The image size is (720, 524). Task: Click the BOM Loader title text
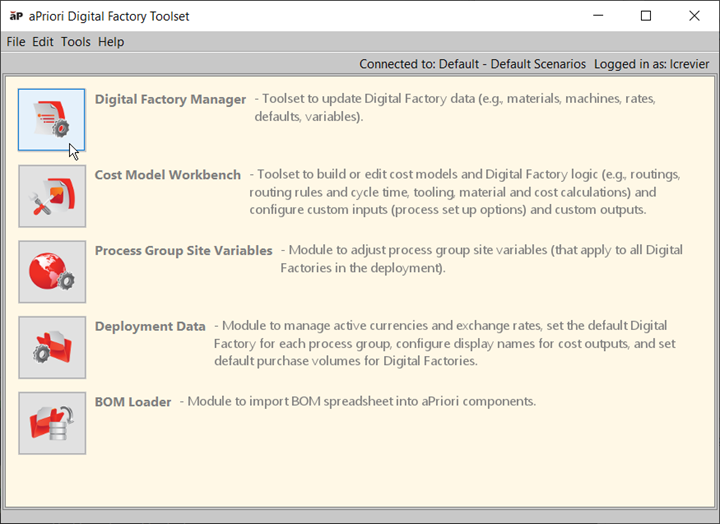point(133,402)
